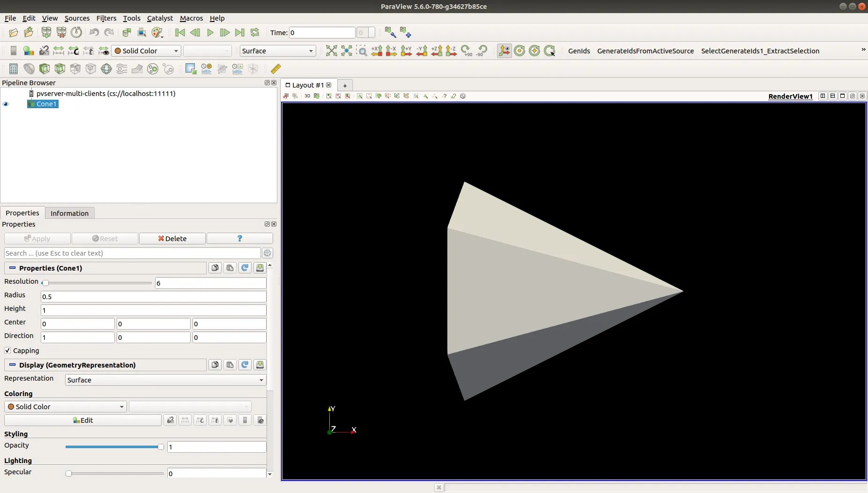
Task: Click the Play animation button
Action: [x=210, y=32]
